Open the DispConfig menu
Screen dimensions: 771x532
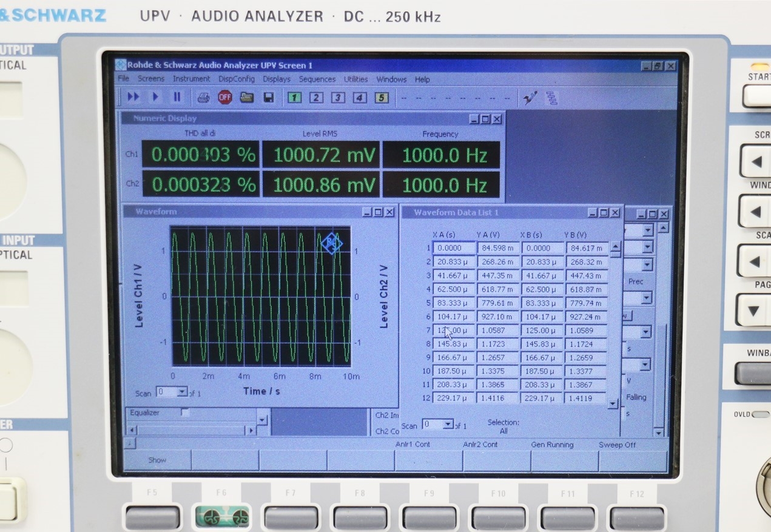click(237, 79)
